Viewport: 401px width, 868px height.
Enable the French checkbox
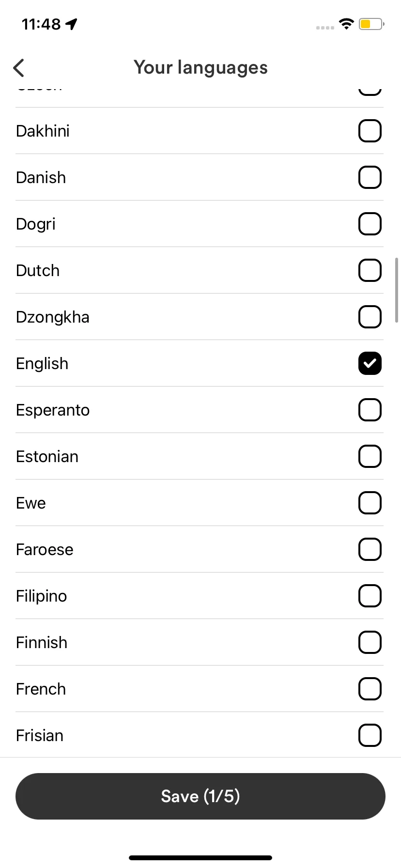point(370,689)
